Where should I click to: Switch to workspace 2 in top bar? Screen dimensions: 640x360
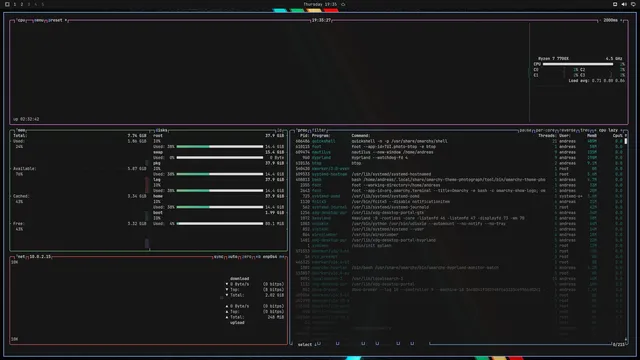coord(22,4)
